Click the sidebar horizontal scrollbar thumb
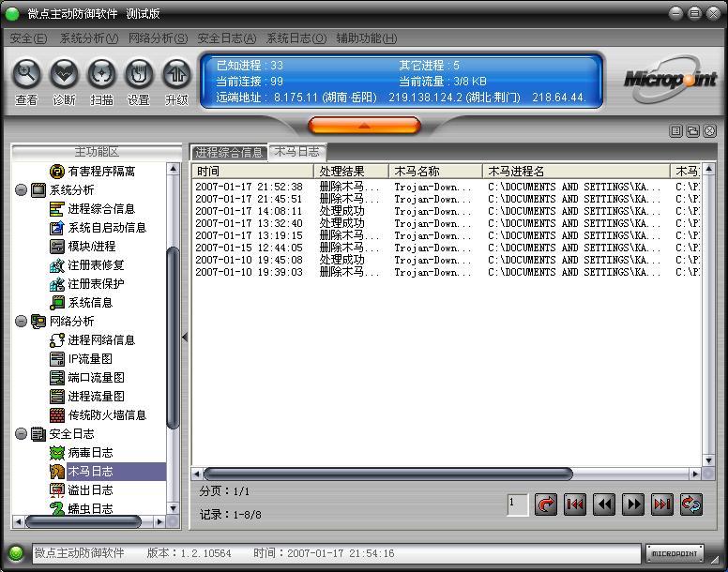The width and height of the screenshot is (728, 572). [83, 522]
